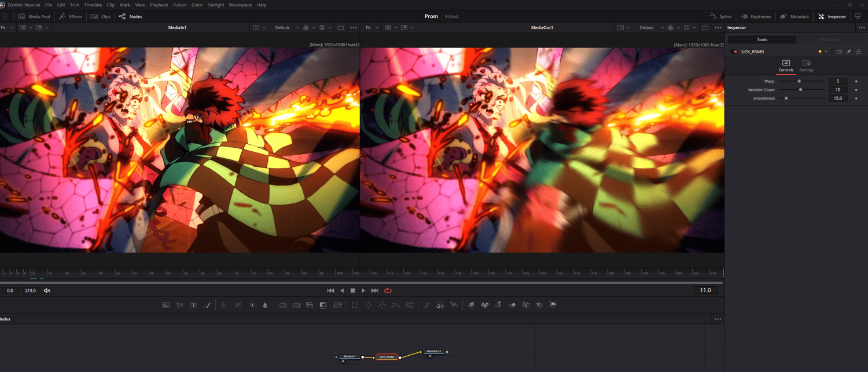Expand the UZK_RSMB color tag dropdown
The height and width of the screenshot is (372, 868).
click(826, 52)
